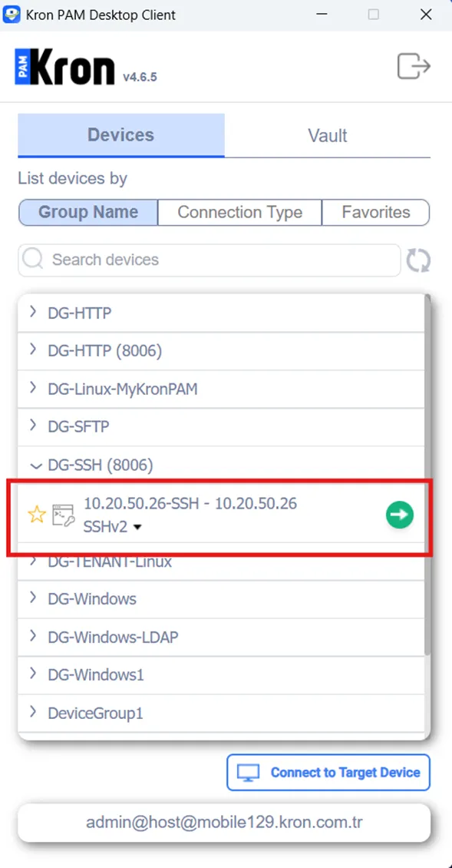
Task: Click the admin@host@mobile129.kron.com.tr account bar
Action: tap(224, 822)
